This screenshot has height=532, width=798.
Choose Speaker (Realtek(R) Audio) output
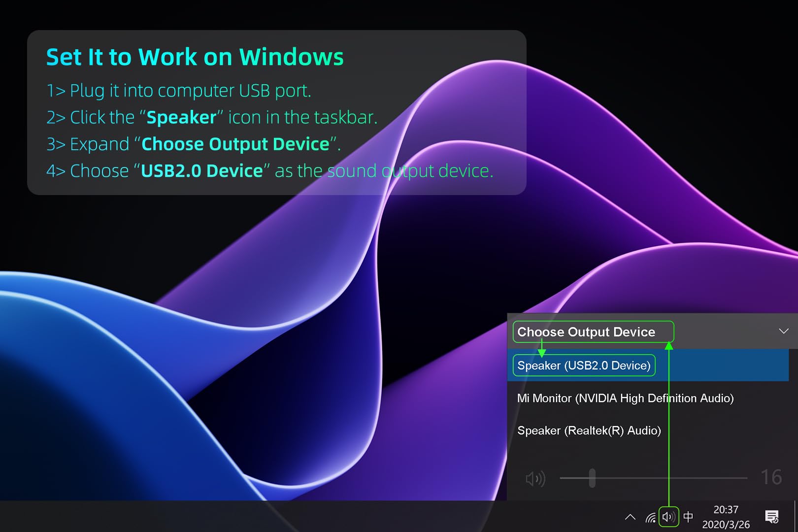[589, 431]
